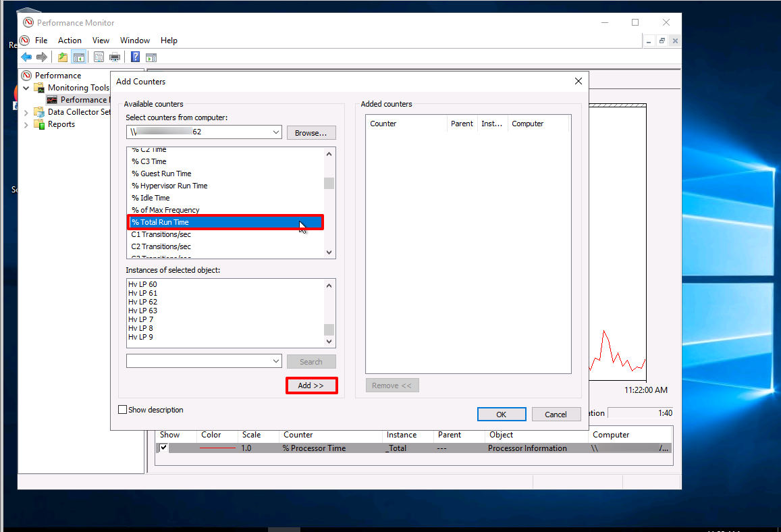Select % Guest Run Time counter

point(161,174)
